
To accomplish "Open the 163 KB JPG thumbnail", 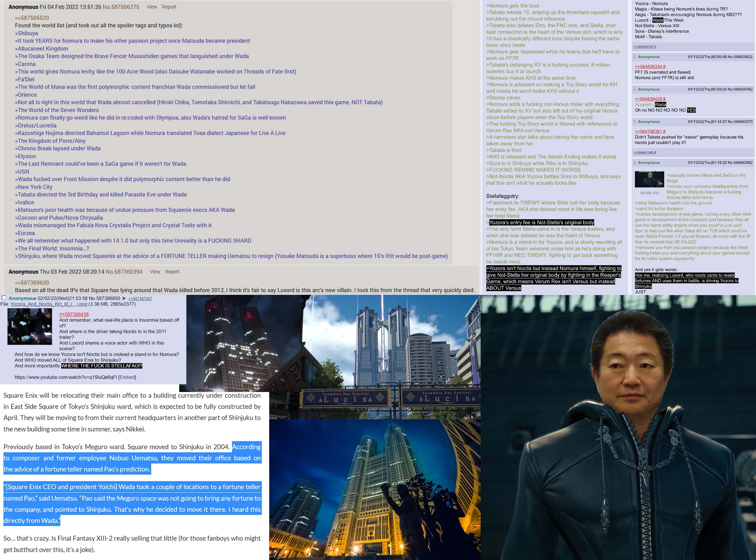I will point(649,179).
